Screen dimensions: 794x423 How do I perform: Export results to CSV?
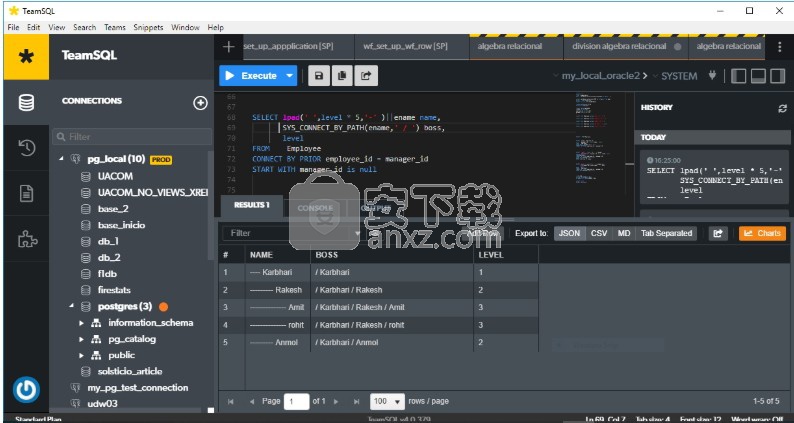pyautogui.click(x=599, y=233)
